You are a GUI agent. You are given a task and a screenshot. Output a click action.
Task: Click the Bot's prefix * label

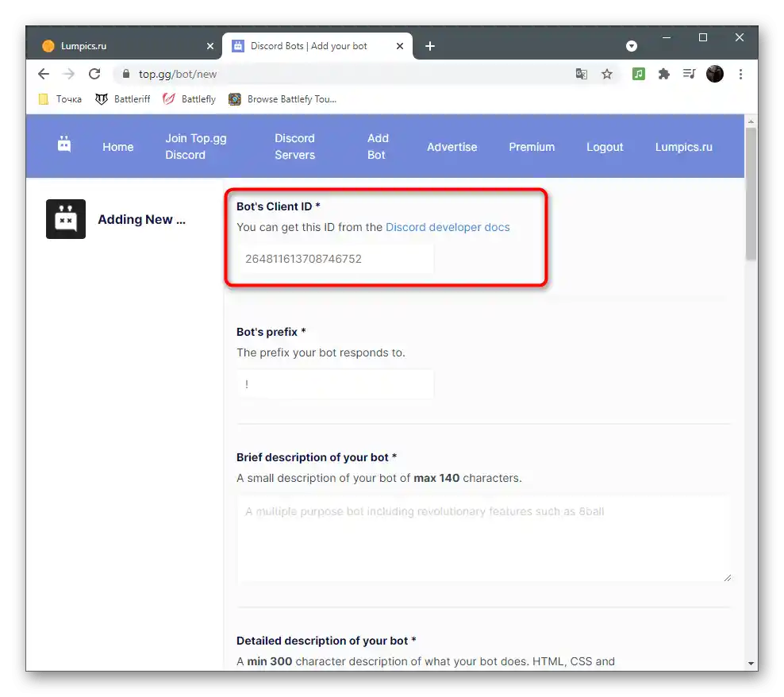(x=271, y=332)
